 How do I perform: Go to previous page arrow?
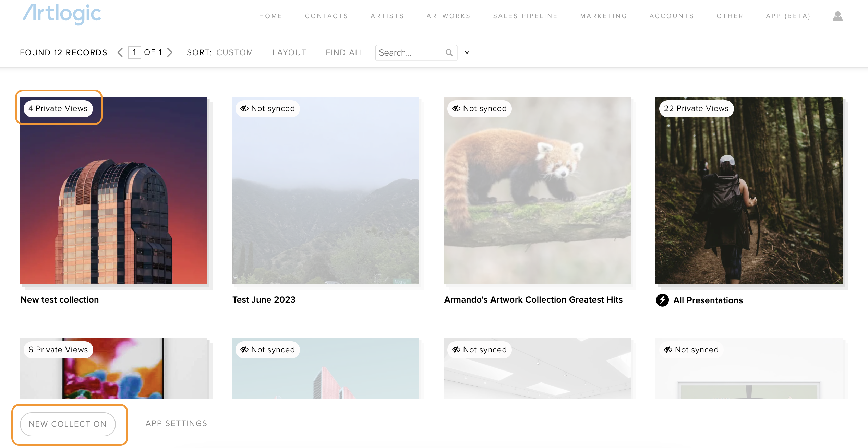(x=120, y=52)
